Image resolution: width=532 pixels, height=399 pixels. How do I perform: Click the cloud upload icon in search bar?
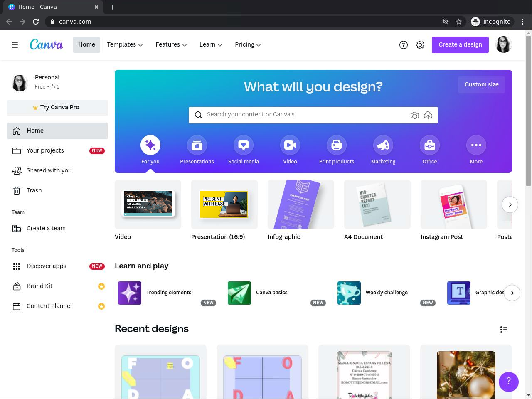428,115
